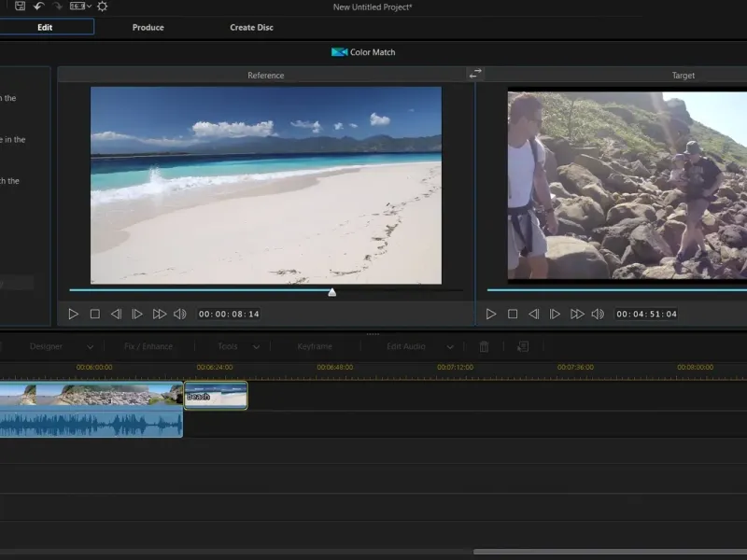Switch to the Produce tab

[148, 27]
